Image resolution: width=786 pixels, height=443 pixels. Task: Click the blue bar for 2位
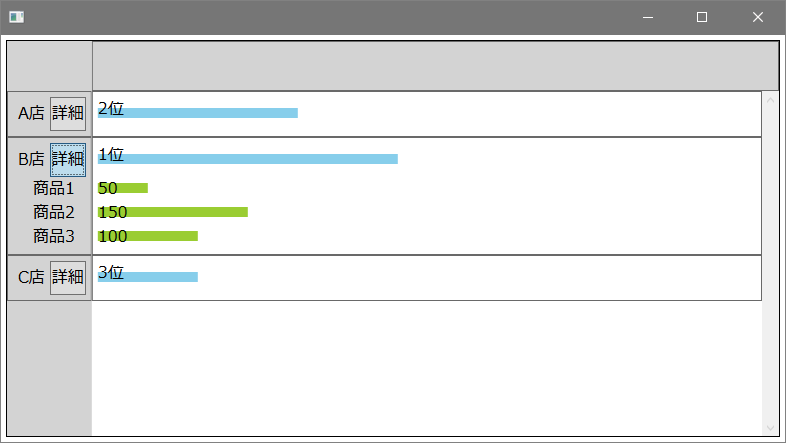coord(198,113)
